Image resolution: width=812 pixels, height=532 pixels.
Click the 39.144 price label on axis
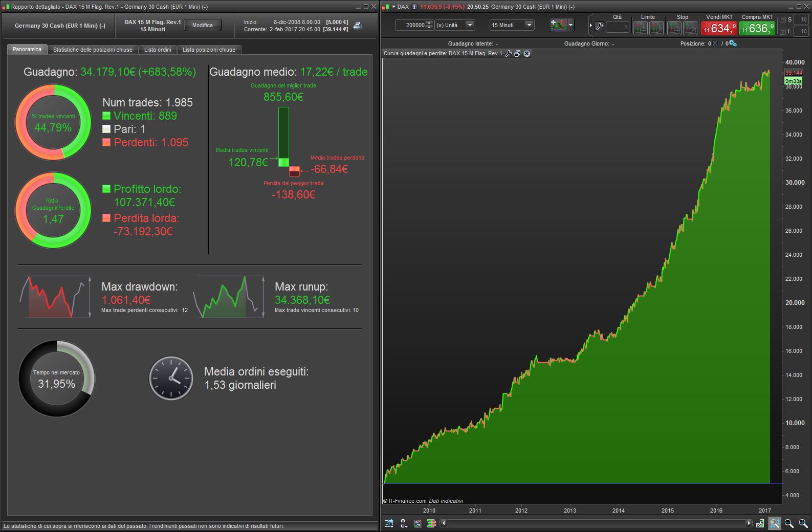click(794, 73)
